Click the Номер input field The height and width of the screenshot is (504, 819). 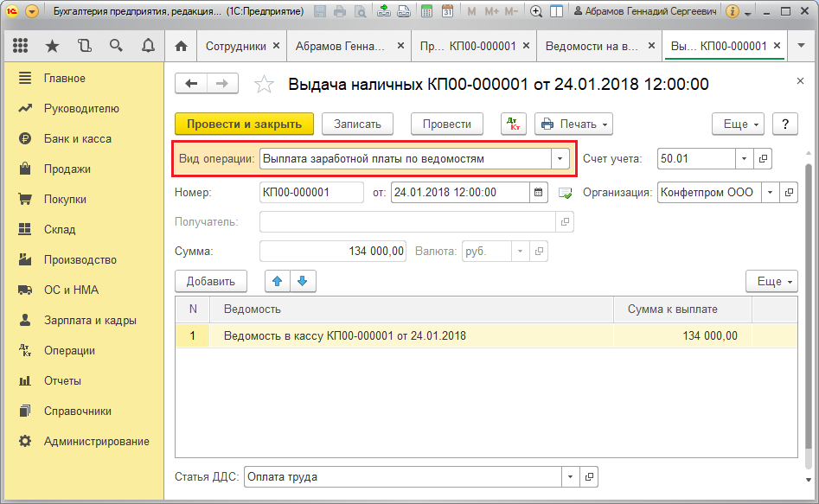tap(311, 193)
